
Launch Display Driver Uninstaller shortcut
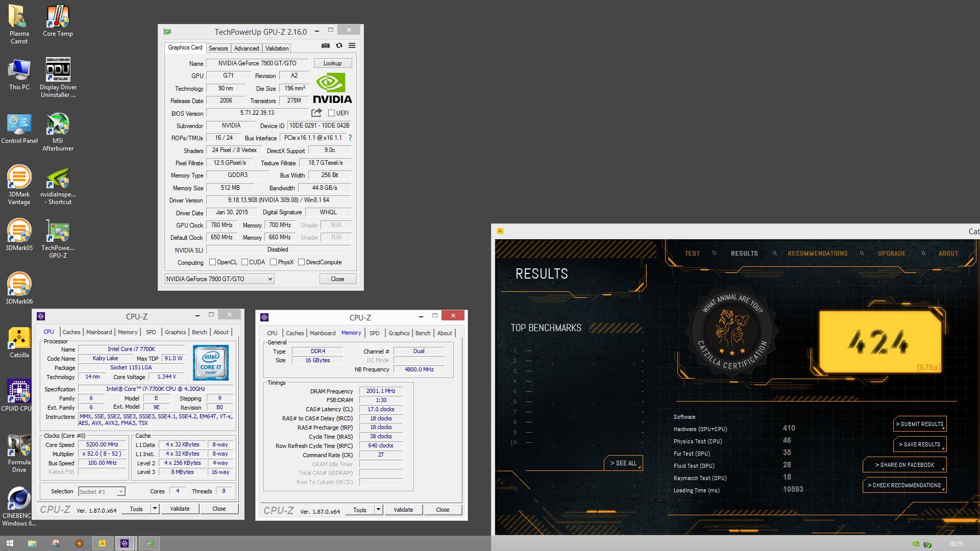coord(58,78)
